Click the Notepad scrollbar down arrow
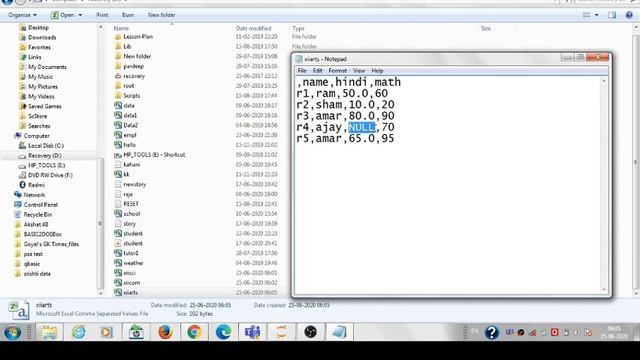Image resolution: width=640 pixels, height=360 pixels. pyautogui.click(x=604, y=289)
